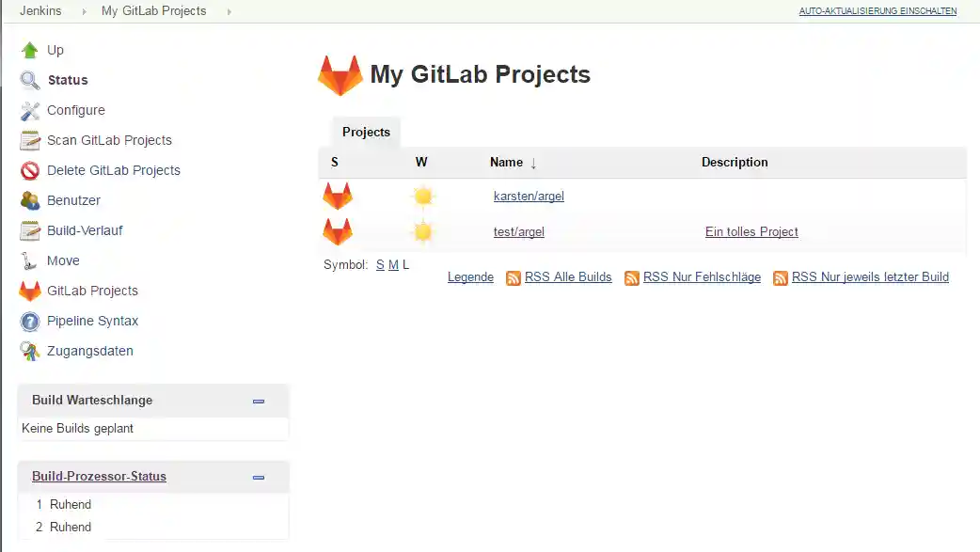Open breadcrumb dropdown arrow after My GitLab Projects
Image resolution: width=980 pixels, height=552 pixels.
pyautogui.click(x=229, y=11)
